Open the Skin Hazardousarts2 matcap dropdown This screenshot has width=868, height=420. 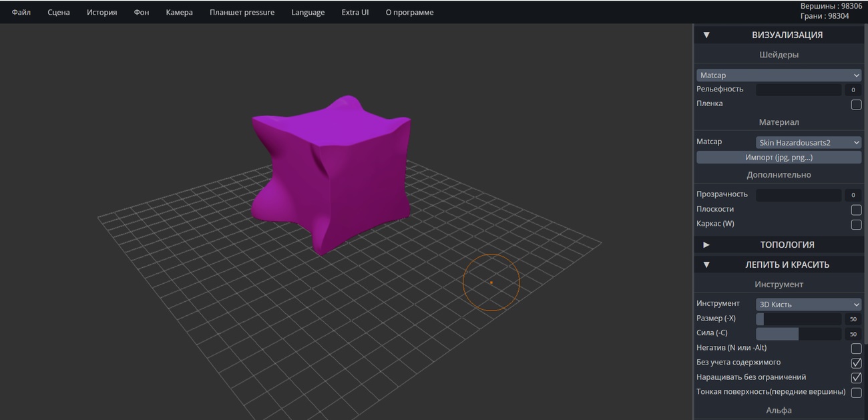coord(808,142)
